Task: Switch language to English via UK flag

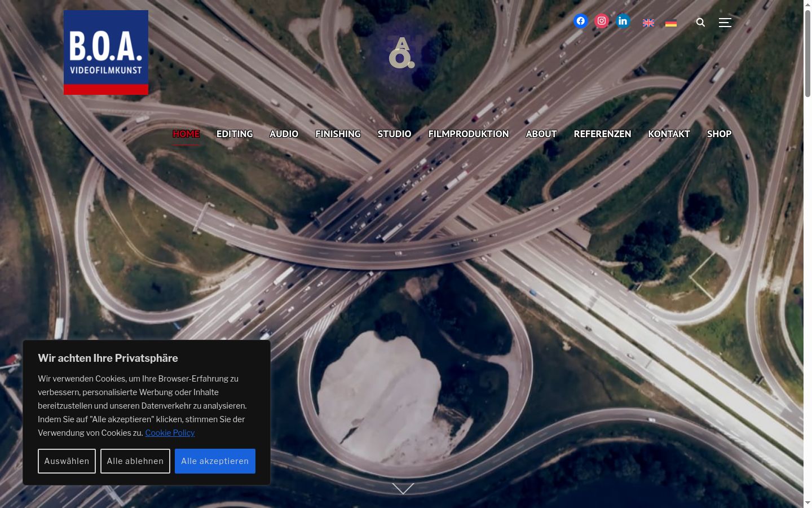Action: pyautogui.click(x=648, y=23)
